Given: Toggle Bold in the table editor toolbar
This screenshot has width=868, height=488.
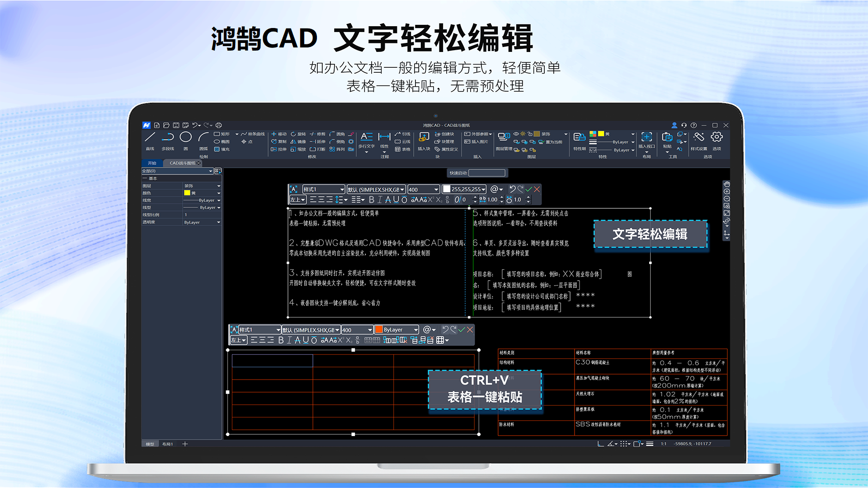Looking at the screenshot, I should pos(281,340).
